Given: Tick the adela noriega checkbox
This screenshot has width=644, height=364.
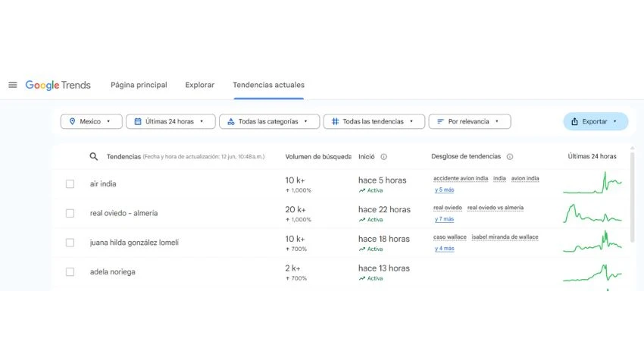Looking at the screenshot, I should (x=70, y=272).
